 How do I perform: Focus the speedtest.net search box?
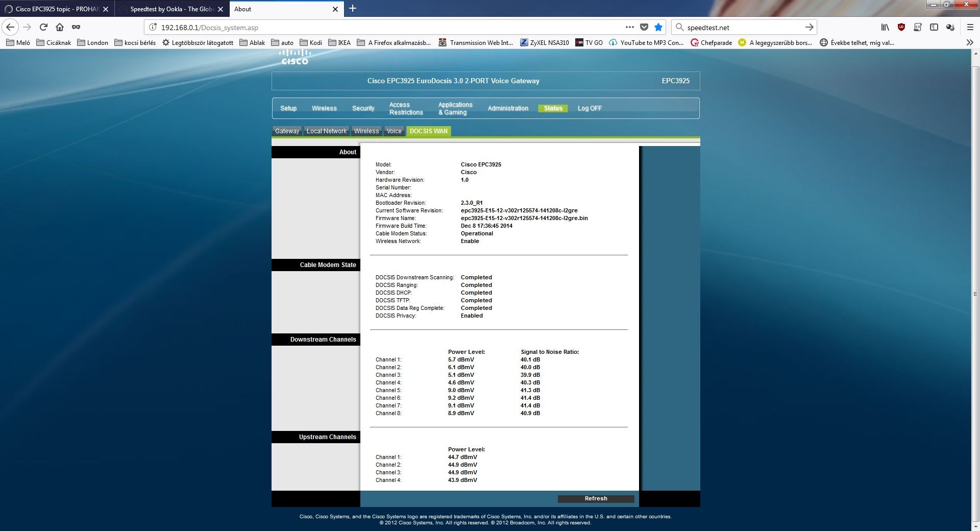(x=743, y=28)
